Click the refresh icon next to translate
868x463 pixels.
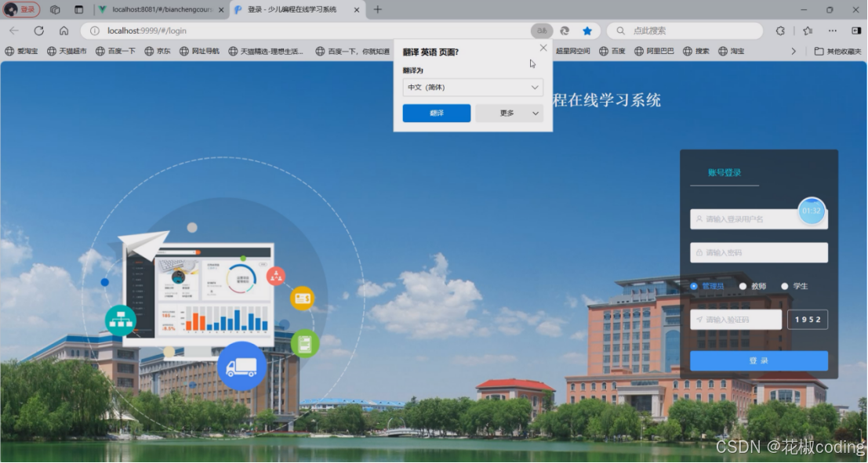tap(564, 30)
